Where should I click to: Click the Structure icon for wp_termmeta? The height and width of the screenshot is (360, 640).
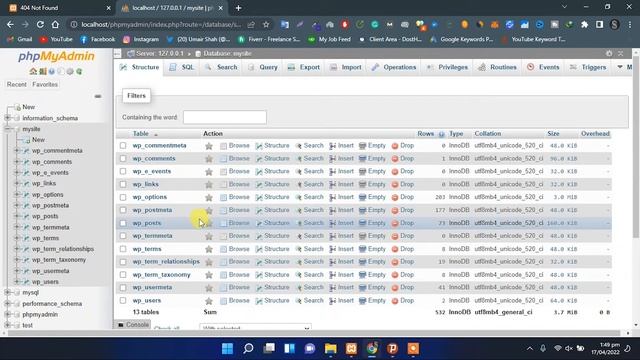pyautogui.click(x=259, y=236)
